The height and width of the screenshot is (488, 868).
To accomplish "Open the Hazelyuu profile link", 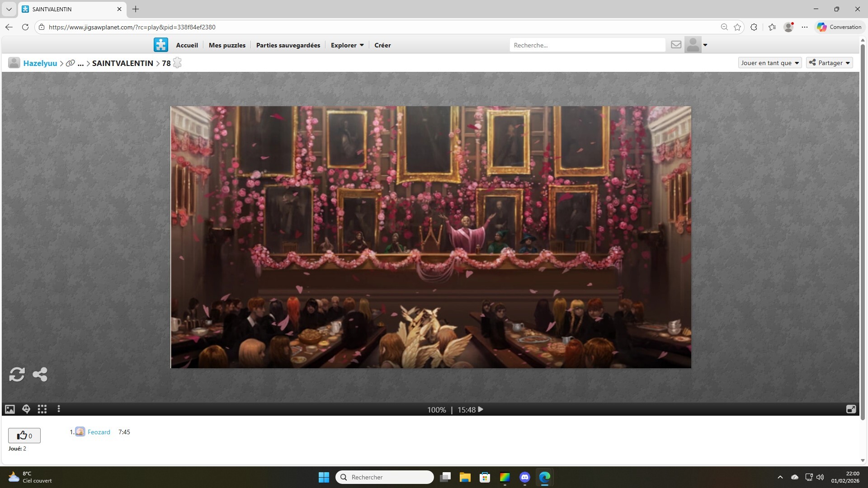I will (40, 63).
